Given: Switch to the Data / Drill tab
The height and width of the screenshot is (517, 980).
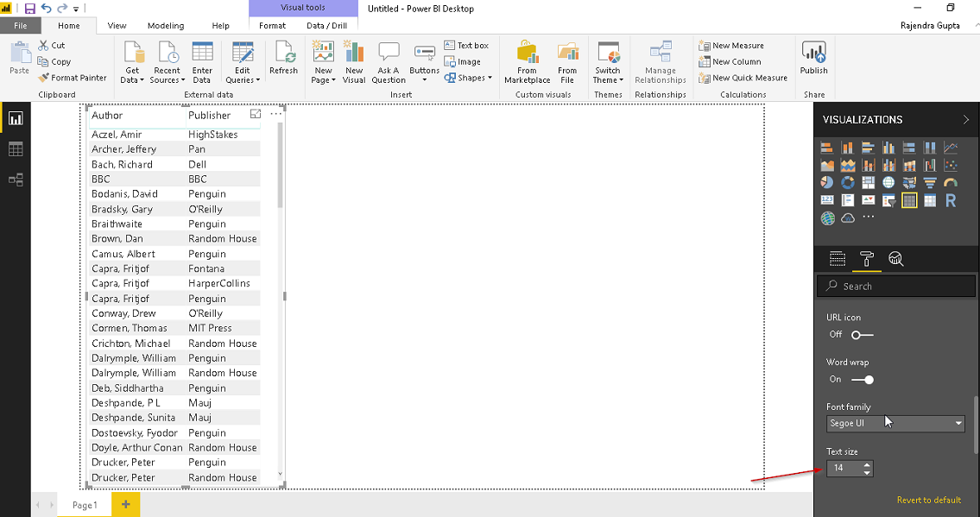Looking at the screenshot, I should tap(327, 26).
